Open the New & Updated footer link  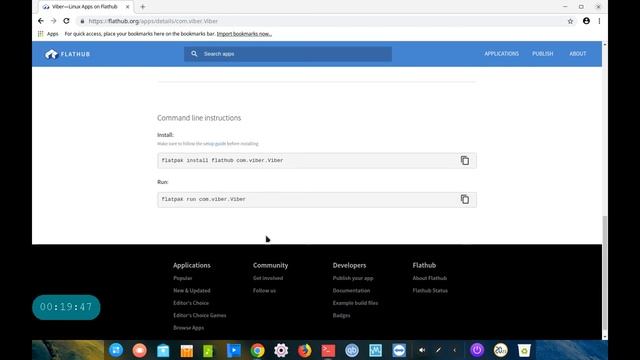pyautogui.click(x=192, y=291)
